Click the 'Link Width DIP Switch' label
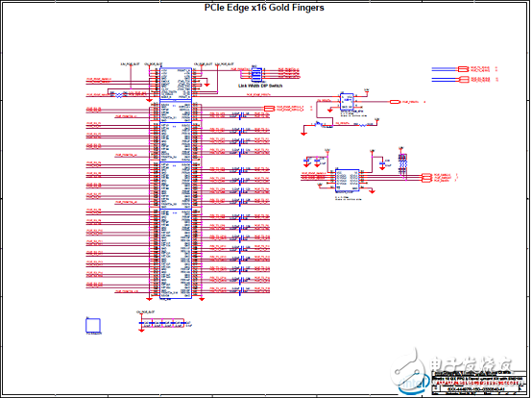The height and width of the screenshot is (398, 532). pos(260,86)
